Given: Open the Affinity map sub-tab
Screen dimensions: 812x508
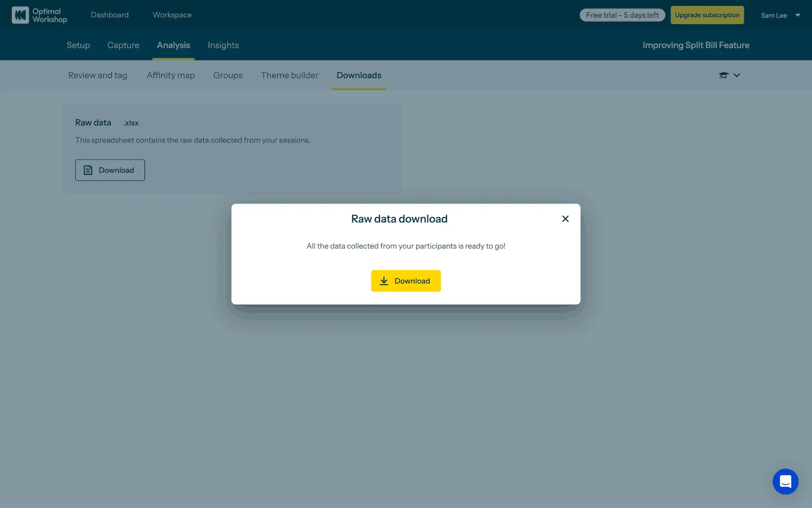Looking at the screenshot, I should click(x=170, y=75).
